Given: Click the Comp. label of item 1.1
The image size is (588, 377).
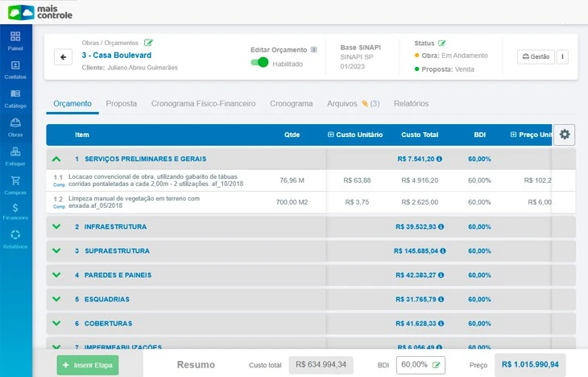Looking at the screenshot, I should 60,184.
